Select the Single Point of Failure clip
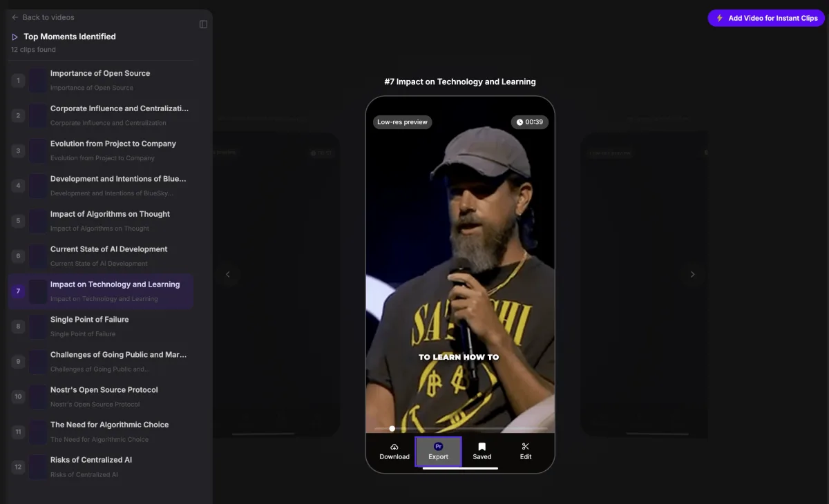Image resolution: width=829 pixels, height=504 pixels. click(x=101, y=327)
